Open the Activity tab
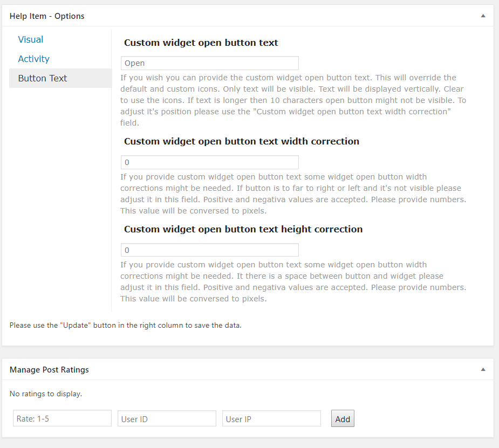This screenshot has height=448, width=499. 33,59
